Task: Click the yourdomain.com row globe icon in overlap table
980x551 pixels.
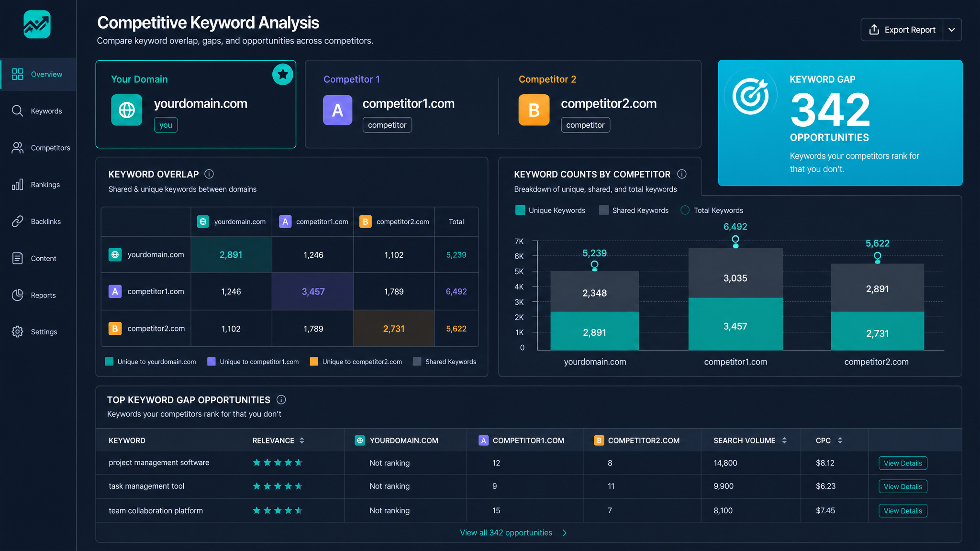Action: 115,254
